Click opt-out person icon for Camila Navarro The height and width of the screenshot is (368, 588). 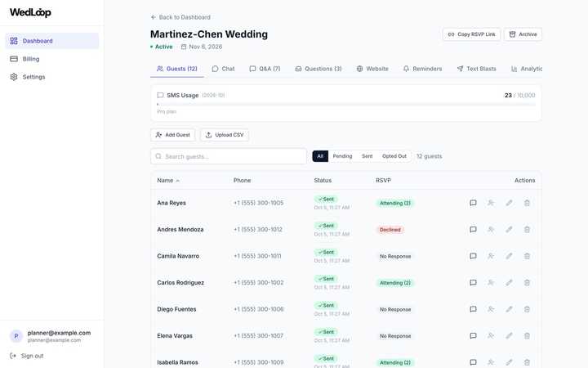point(491,256)
